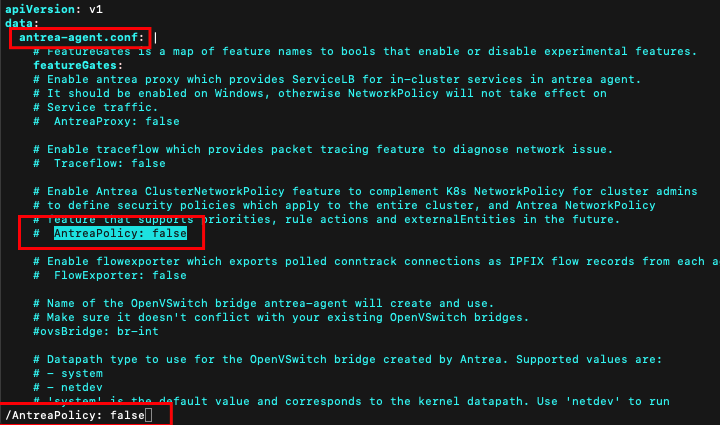Click the vim search field /AntreaPolicy
This screenshot has width=720, height=425.
[x=75, y=415]
